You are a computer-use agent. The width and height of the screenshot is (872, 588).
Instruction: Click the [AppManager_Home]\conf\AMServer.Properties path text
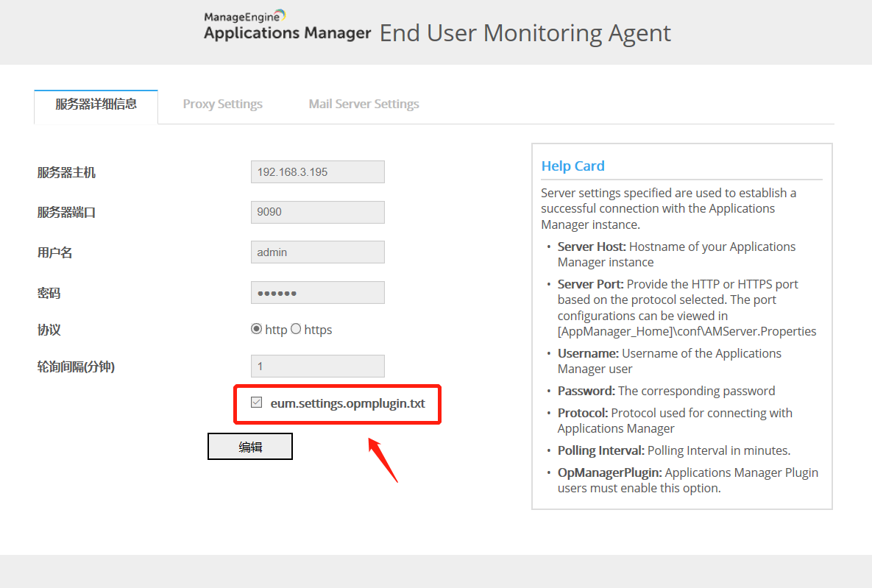coord(687,332)
